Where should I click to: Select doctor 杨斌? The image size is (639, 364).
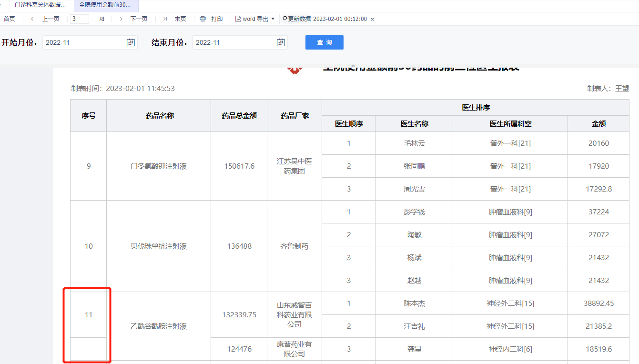click(x=414, y=258)
